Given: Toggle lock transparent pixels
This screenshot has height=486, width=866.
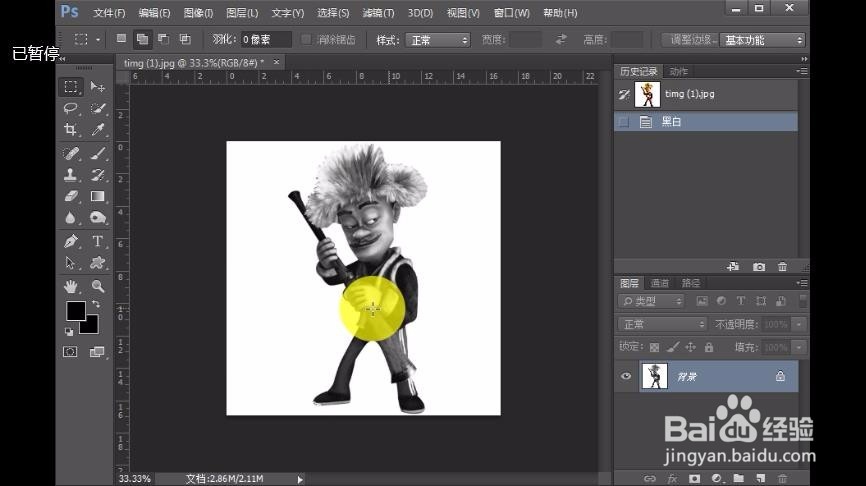Looking at the screenshot, I should tap(654, 347).
